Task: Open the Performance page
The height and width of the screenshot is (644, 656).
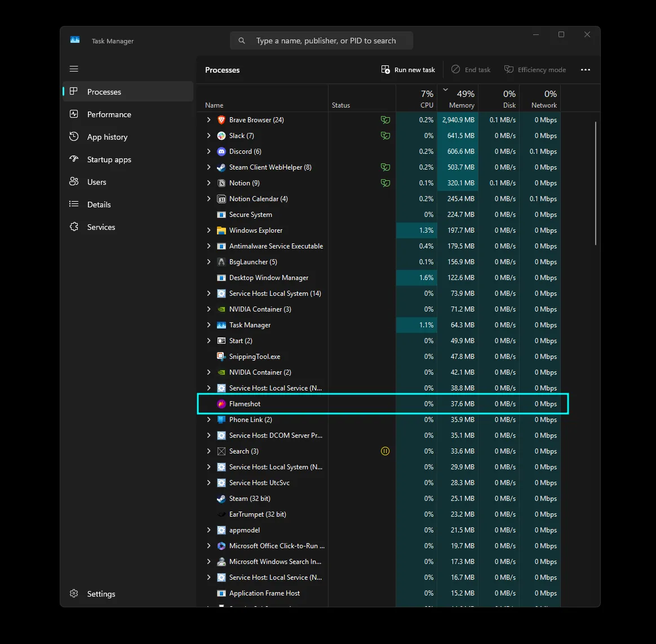Action: pyautogui.click(x=128, y=114)
